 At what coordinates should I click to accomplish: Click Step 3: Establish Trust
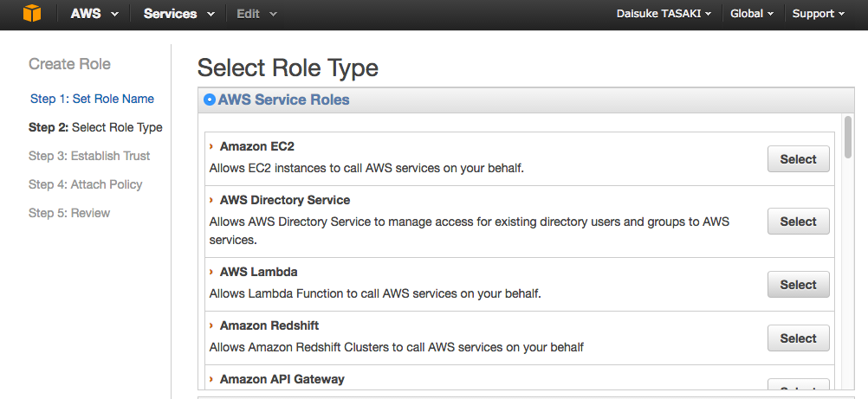click(89, 156)
